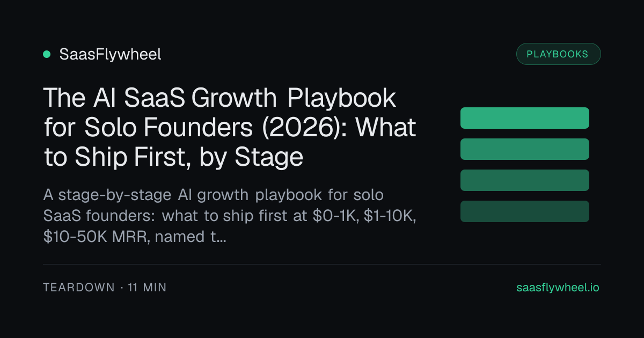Click the $10-50K MRR text
The image size is (644, 338).
(96, 237)
